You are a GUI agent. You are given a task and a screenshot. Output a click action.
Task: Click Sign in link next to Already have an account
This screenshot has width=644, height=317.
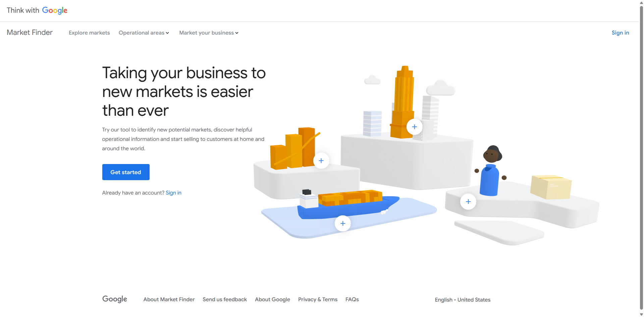click(x=173, y=193)
